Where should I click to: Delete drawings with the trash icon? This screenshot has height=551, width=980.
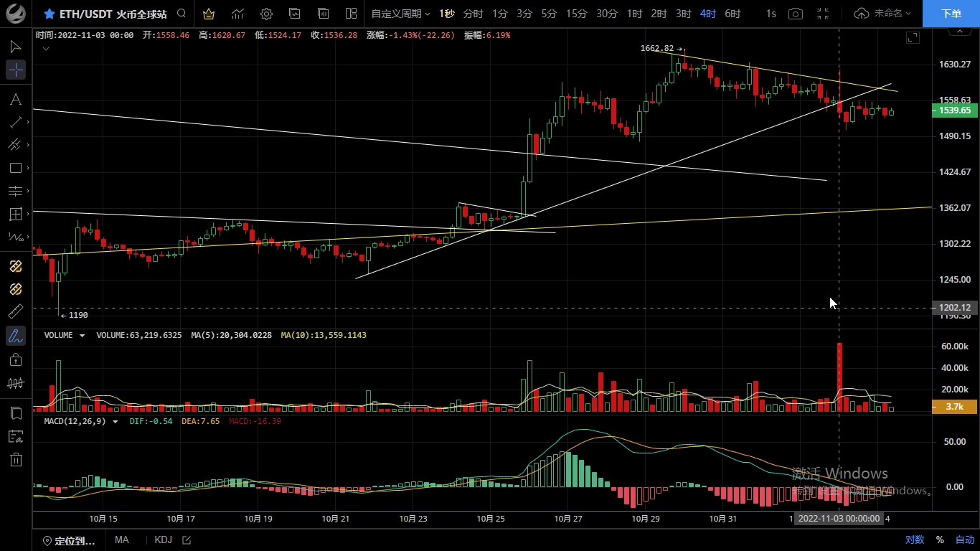(16, 459)
